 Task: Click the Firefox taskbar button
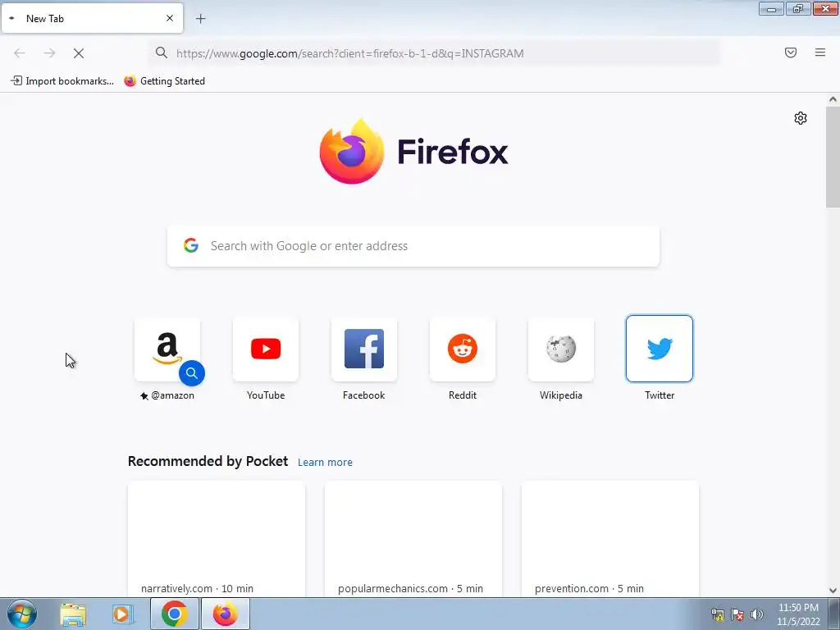tap(225, 614)
